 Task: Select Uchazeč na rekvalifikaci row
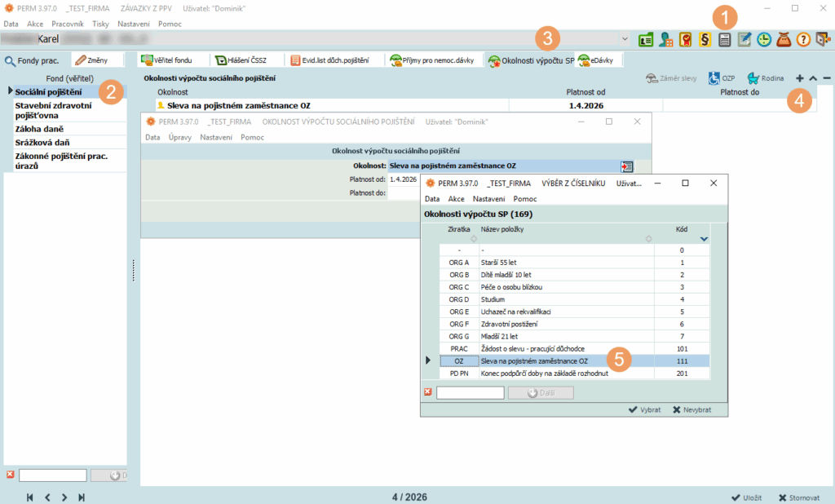575,312
